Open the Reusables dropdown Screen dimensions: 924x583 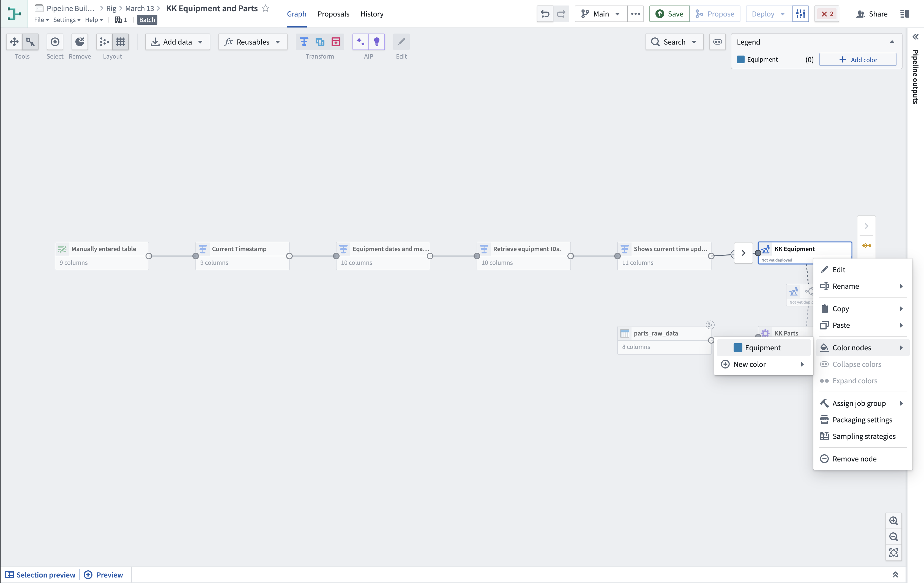[x=253, y=42]
